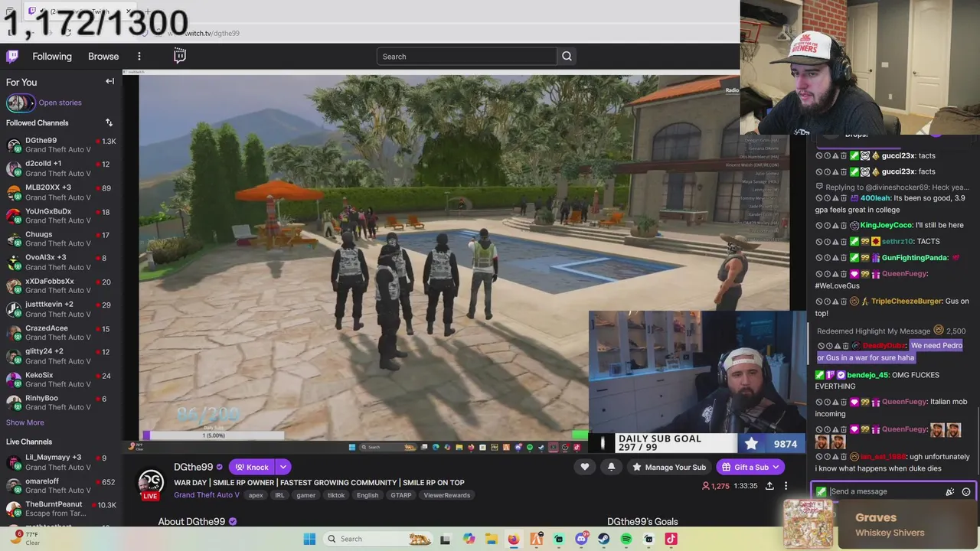Open Steam from the taskbar
This screenshot has width=980, height=551.
pyautogui.click(x=603, y=539)
